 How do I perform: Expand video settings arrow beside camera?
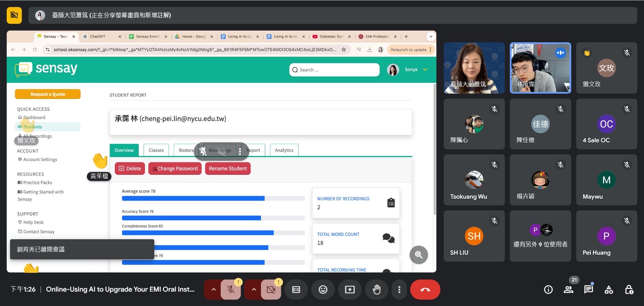254,290
